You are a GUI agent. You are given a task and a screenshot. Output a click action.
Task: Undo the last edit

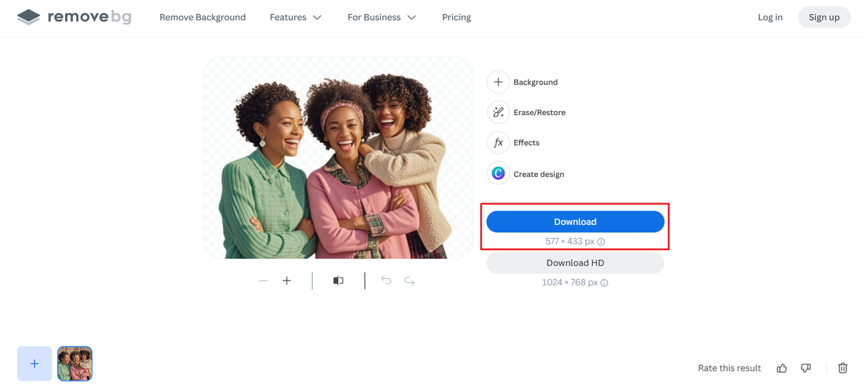pyautogui.click(x=386, y=281)
